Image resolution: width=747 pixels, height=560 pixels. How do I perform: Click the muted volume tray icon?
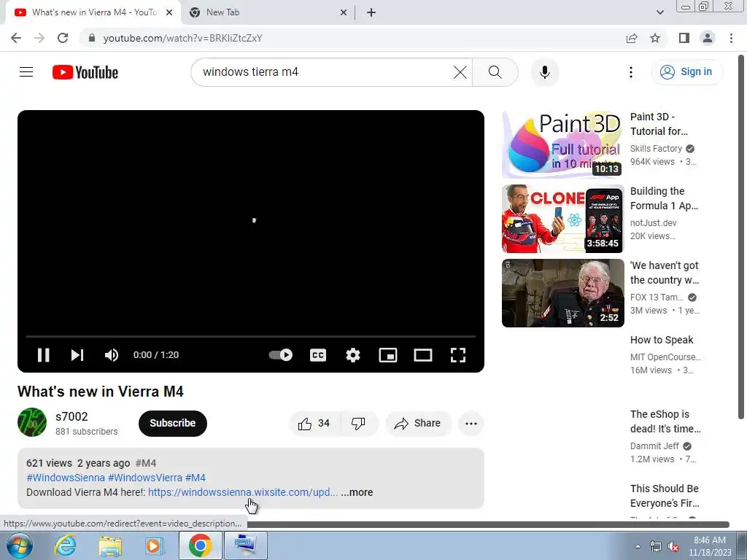point(673,547)
